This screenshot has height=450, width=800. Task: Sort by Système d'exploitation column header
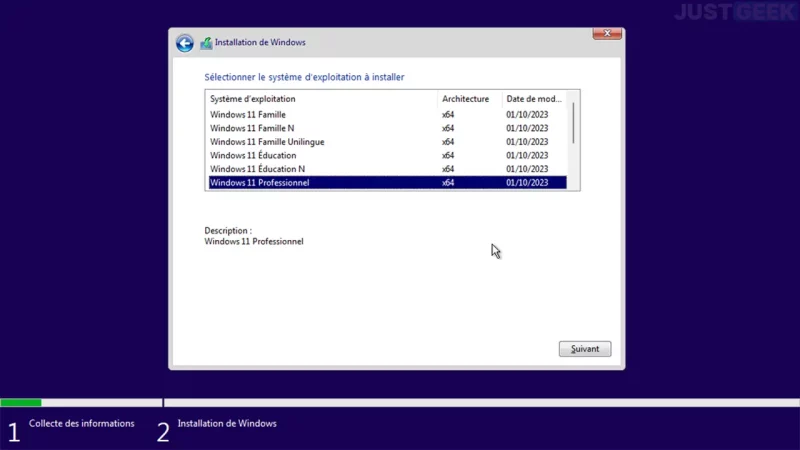click(321, 99)
